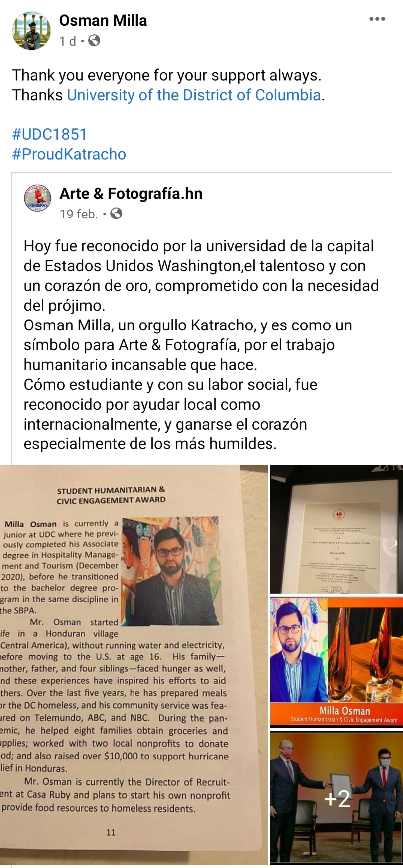Open the three-dot post options menu

[x=377, y=19]
